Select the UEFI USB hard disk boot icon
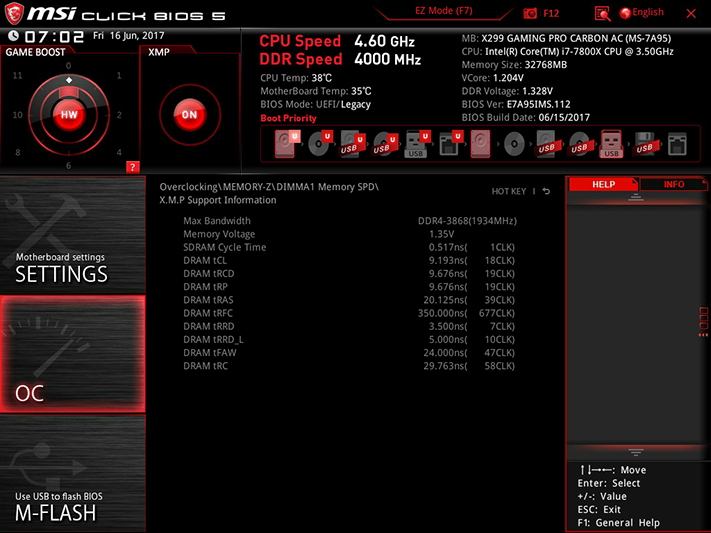The width and height of the screenshot is (711, 533). 352,144
